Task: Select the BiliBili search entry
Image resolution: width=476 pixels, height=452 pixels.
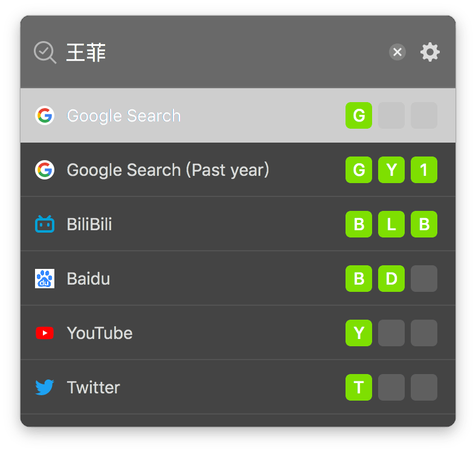Action: [x=238, y=224]
